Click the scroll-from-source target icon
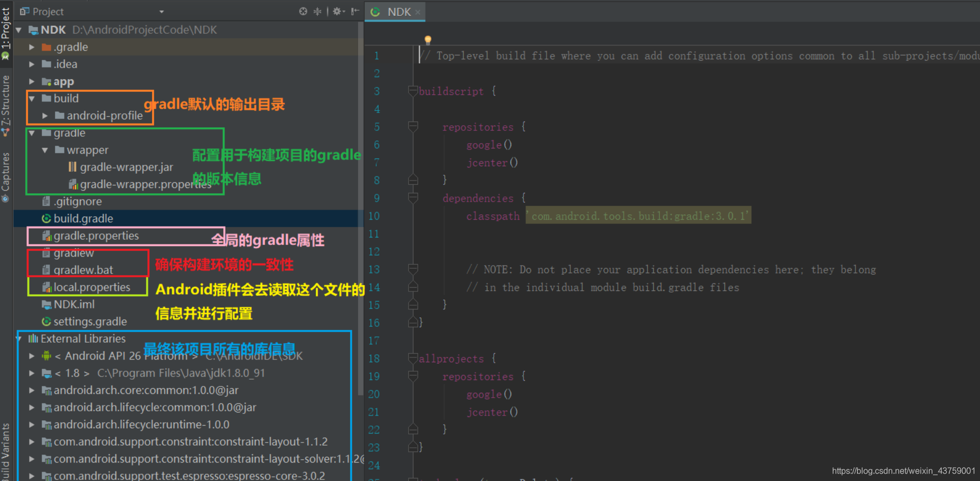 coord(303,11)
